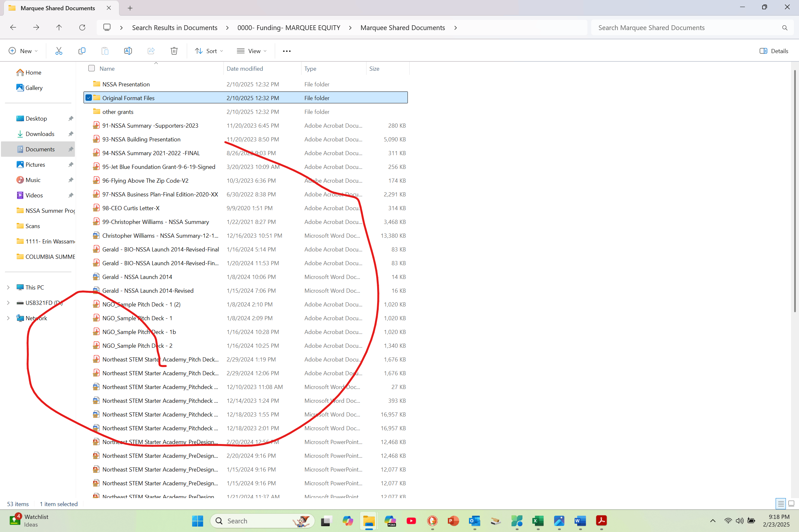Click the Forward navigation arrow

pyautogui.click(x=36, y=28)
